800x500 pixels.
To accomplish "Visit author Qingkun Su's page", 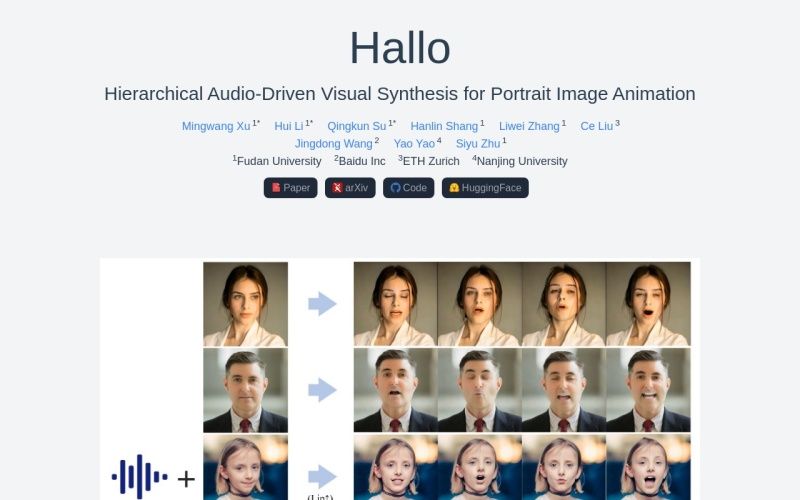I will click(x=357, y=126).
